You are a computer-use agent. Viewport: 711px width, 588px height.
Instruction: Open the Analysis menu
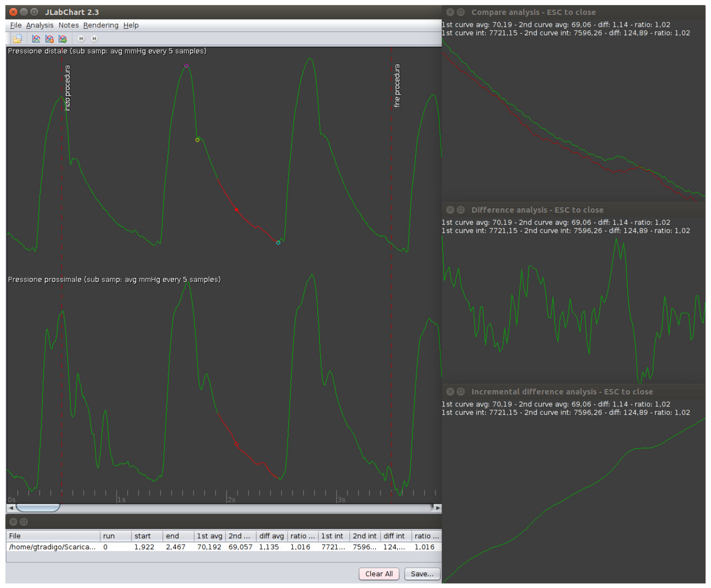click(40, 25)
